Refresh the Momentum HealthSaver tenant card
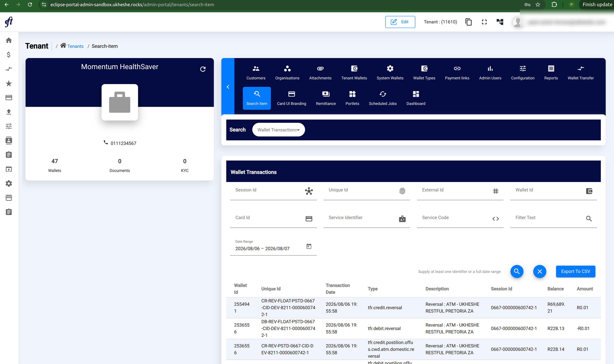 tap(203, 69)
